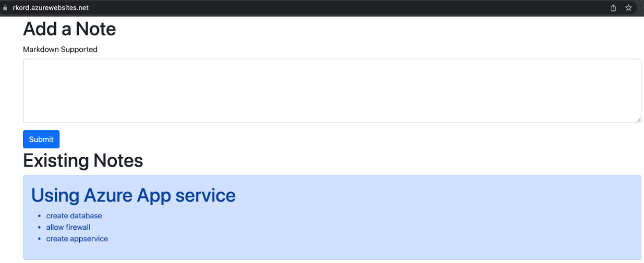
Task: Select the Using Azure App service title
Action: (x=133, y=195)
